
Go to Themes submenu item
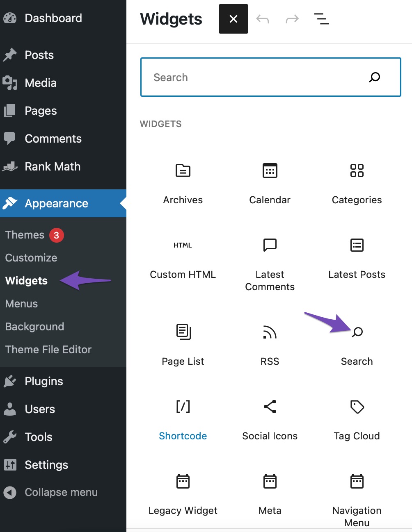point(25,235)
